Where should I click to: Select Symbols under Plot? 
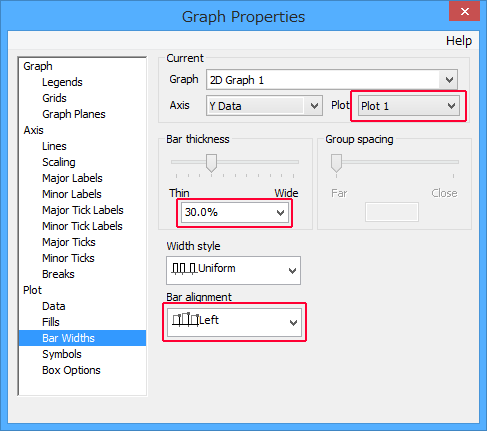(62, 354)
